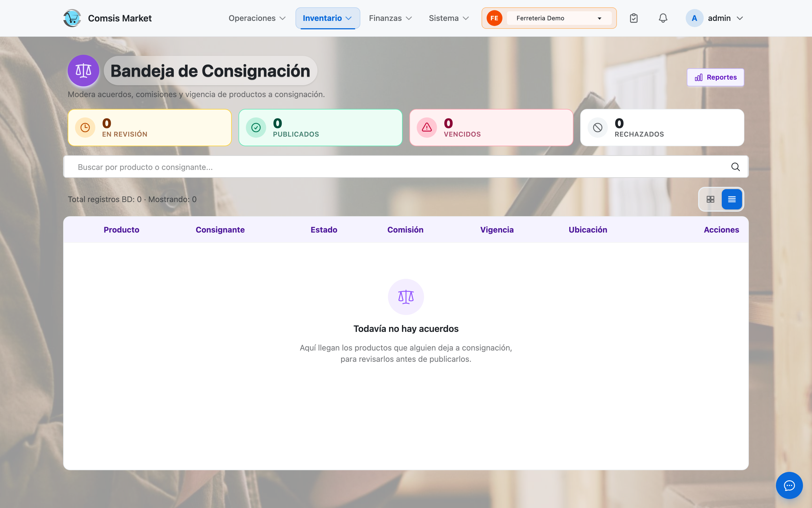
Task: Click the admin avatar circle
Action: (x=694, y=18)
